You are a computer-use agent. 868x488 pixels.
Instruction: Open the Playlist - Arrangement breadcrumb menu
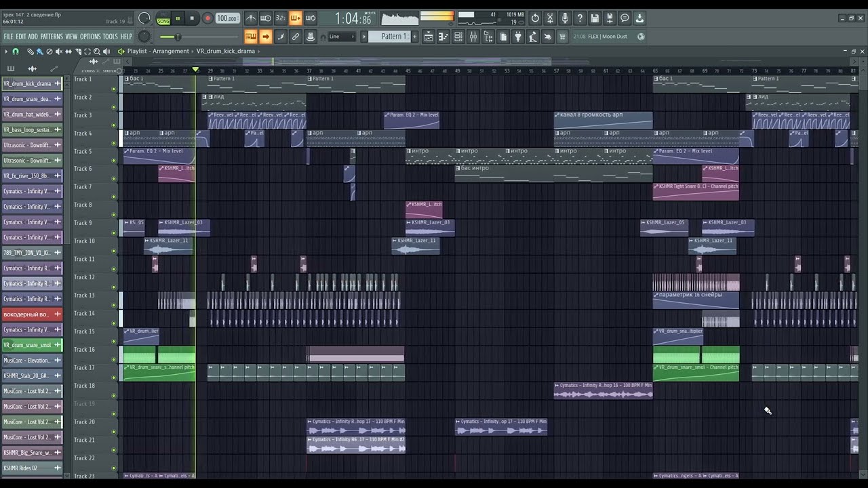click(158, 52)
